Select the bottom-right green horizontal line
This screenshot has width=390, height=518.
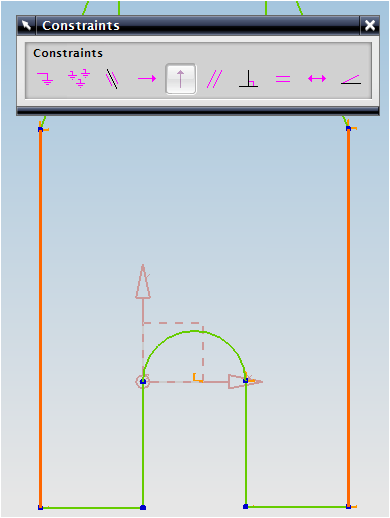point(297,507)
